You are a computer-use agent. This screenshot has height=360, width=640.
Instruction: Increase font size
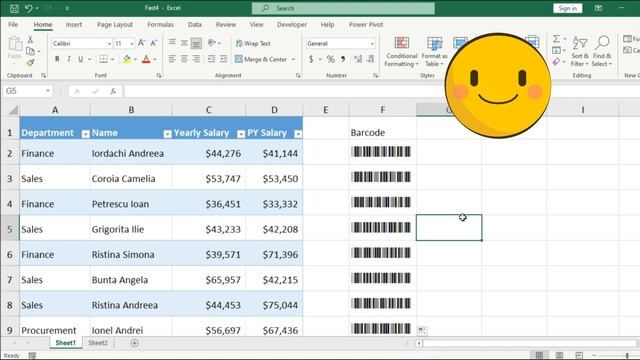141,43
